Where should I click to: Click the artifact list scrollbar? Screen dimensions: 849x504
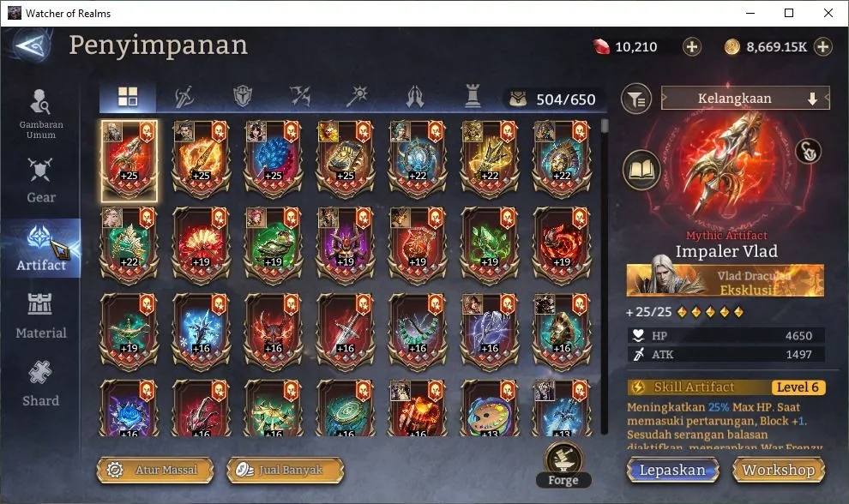tap(605, 276)
